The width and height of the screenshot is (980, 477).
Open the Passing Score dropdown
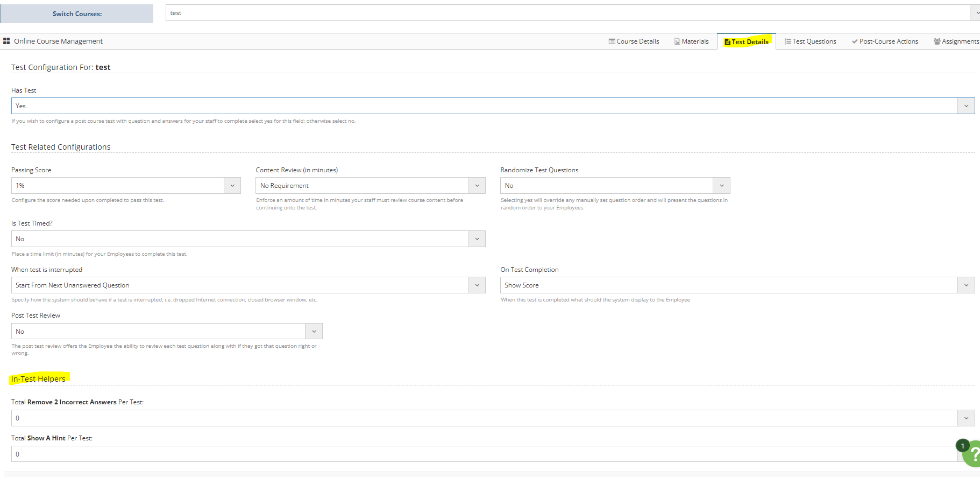coord(232,186)
